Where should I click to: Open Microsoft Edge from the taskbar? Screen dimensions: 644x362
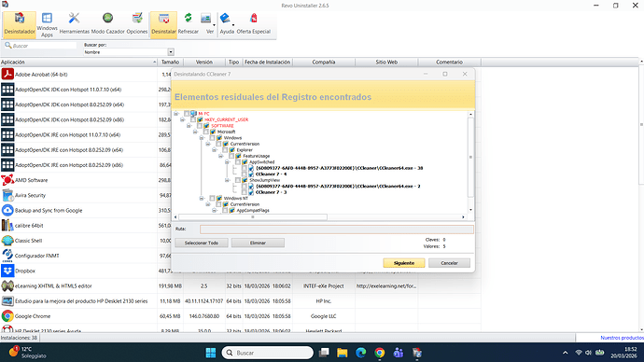coord(360,353)
